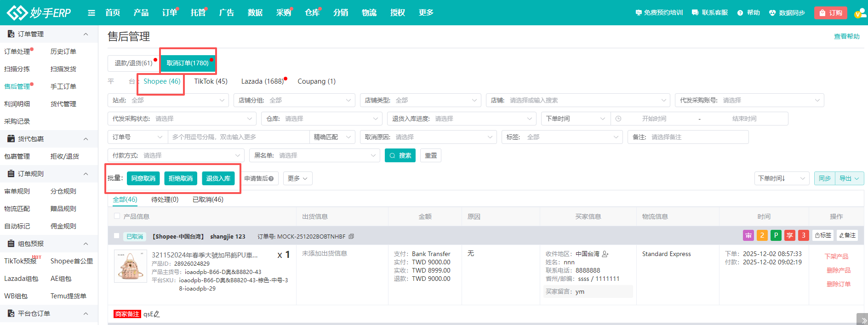Click the clock icon in start time field

(618, 119)
